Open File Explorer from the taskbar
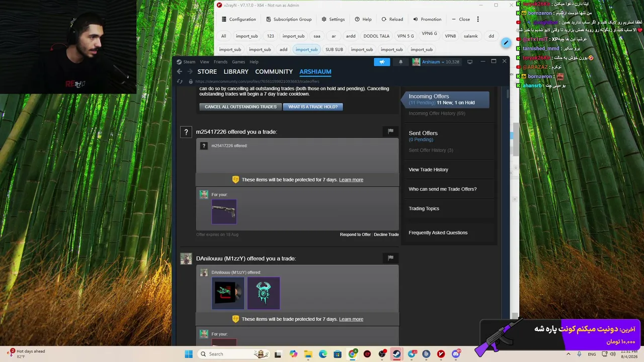The height and width of the screenshot is (362, 644). point(308,354)
